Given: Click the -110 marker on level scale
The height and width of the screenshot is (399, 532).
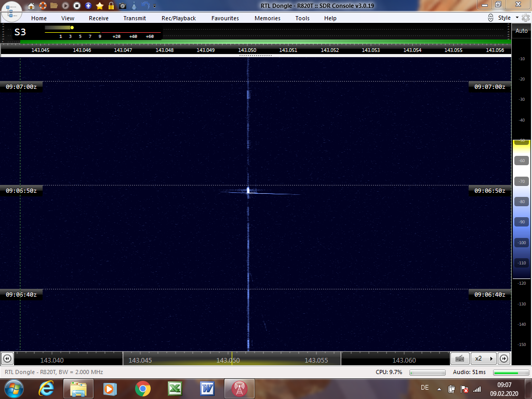Looking at the screenshot, I should [x=522, y=263].
